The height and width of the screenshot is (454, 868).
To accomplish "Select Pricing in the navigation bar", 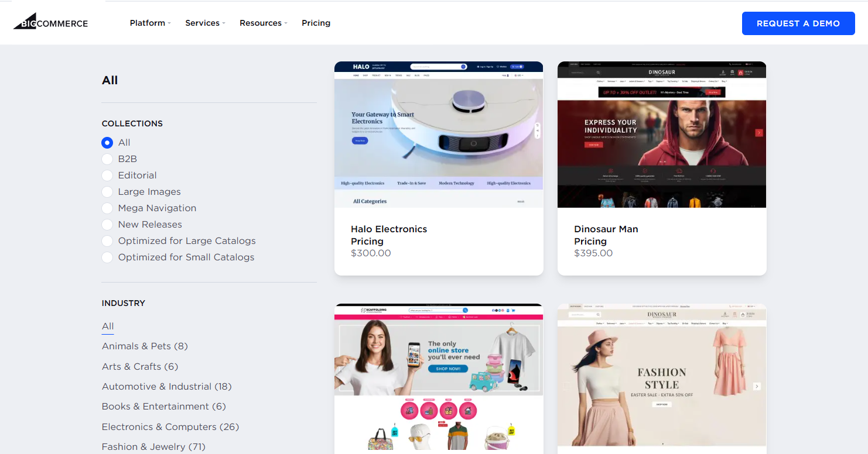I will click(x=316, y=23).
